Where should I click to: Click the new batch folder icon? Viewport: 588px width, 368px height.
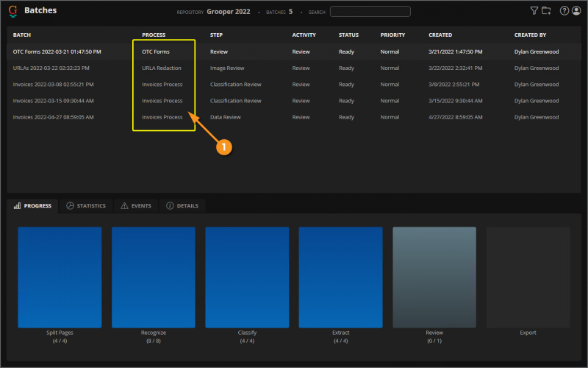546,11
